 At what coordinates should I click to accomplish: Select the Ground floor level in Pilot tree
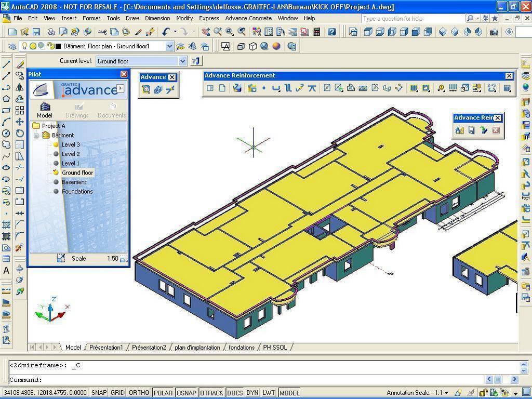(77, 172)
